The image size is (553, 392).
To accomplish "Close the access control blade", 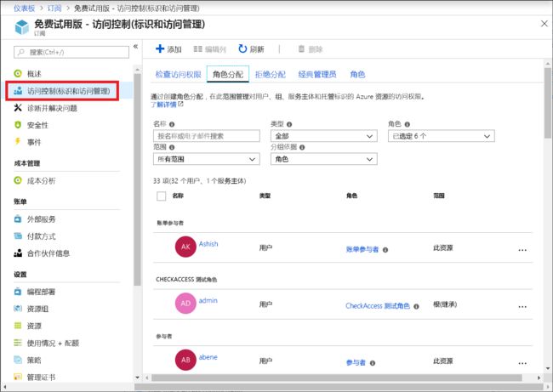I will click(x=544, y=24).
